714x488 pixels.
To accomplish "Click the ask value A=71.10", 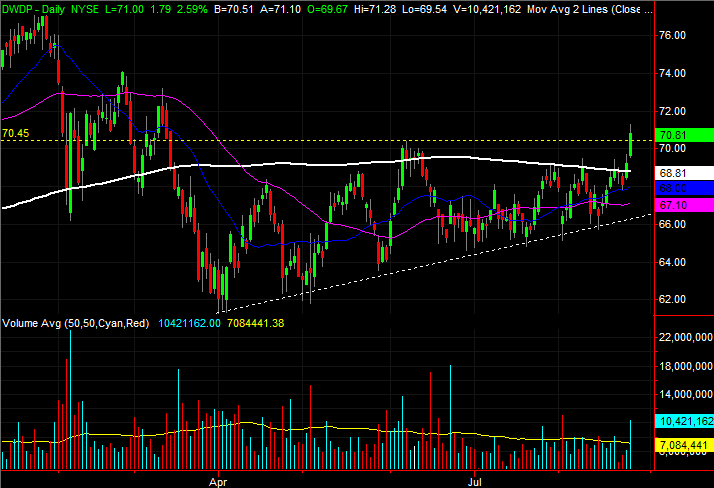I will coord(280,9).
